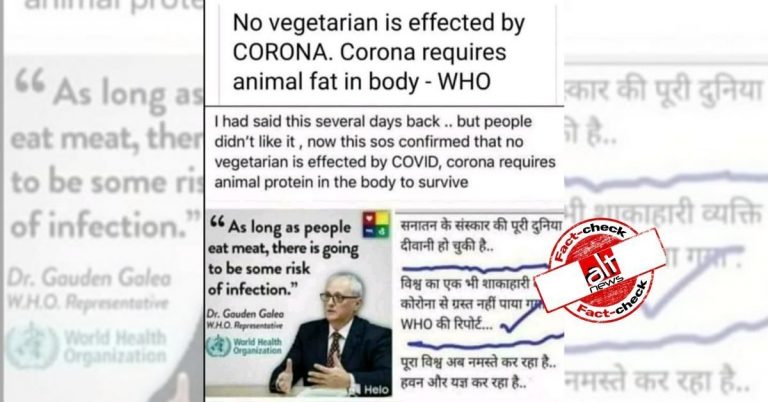Viewport: 768px width, 402px height.
Task: Click the large blurred quotation mark in the background
Action: coord(30,81)
